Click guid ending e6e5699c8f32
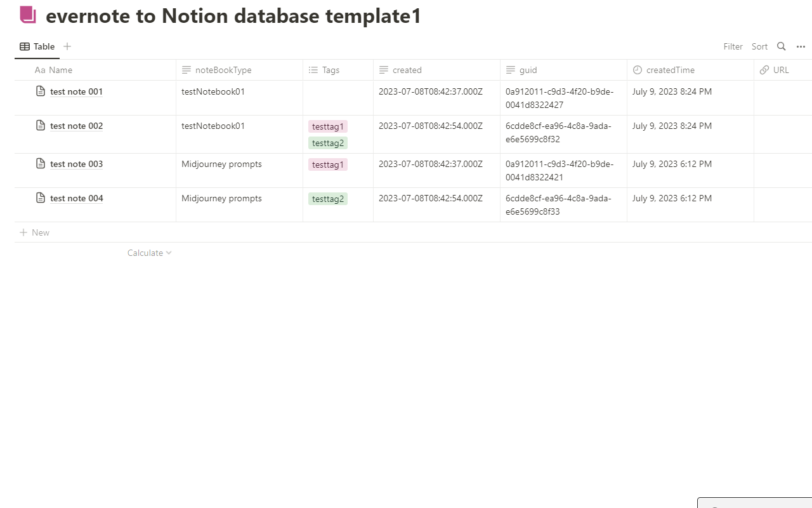 tap(558, 132)
